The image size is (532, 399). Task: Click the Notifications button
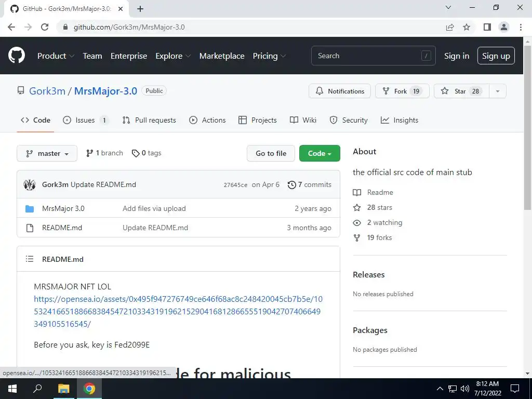[x=340, y=91]
